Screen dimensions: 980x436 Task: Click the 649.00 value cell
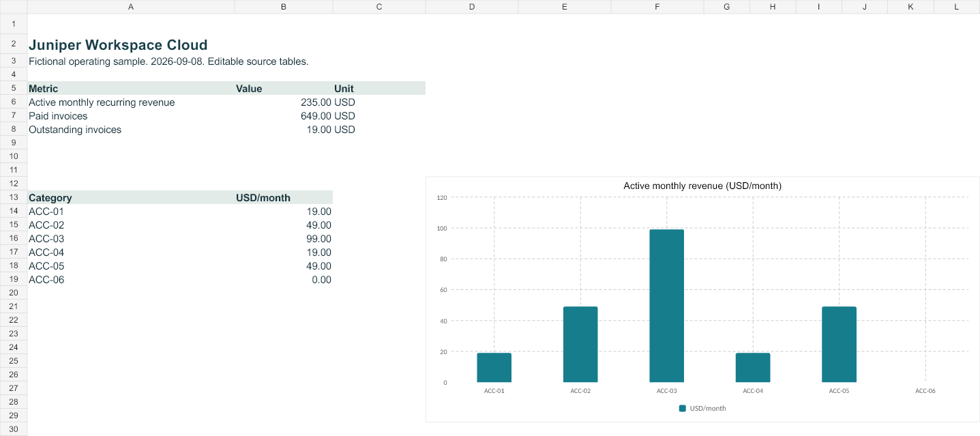284,116
